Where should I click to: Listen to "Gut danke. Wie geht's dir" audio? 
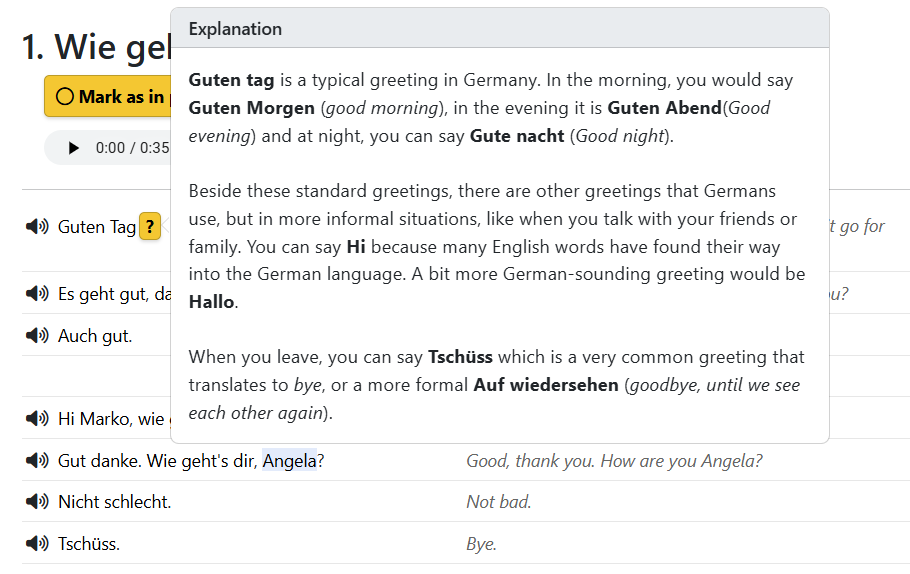(x=37, y=461)
